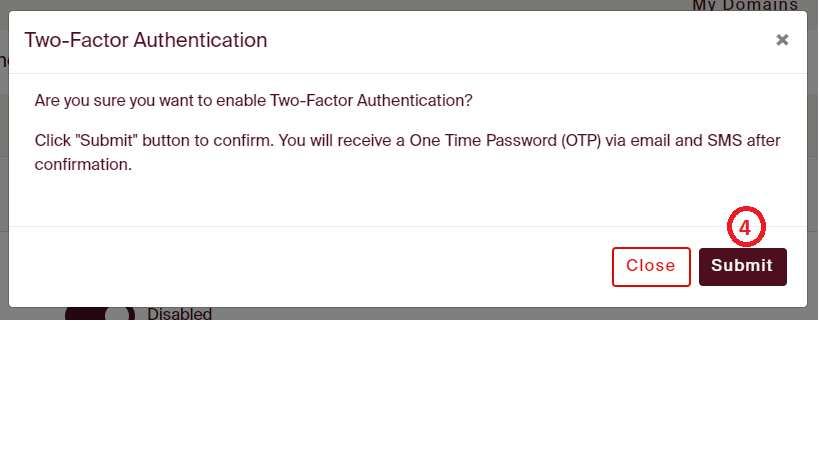This screenshot has width=819, height=460.
Task: Click the word "confirmation." on the last line
Action: [83, 164]
